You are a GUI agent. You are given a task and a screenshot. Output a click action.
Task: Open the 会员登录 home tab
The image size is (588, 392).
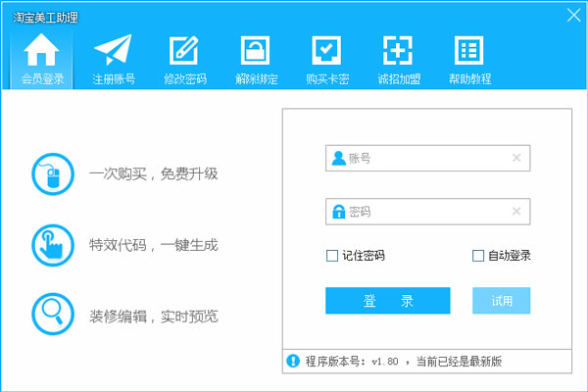tap(41, 59)
